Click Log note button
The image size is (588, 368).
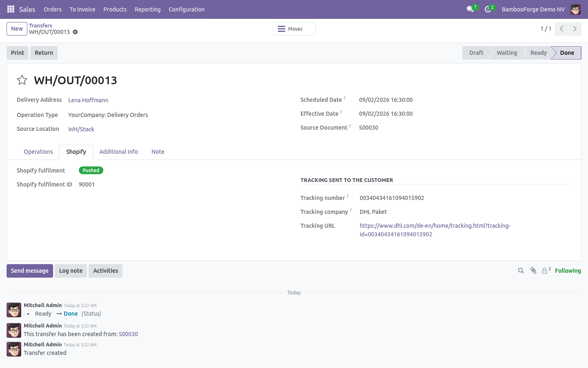click(x=71, y=271)
